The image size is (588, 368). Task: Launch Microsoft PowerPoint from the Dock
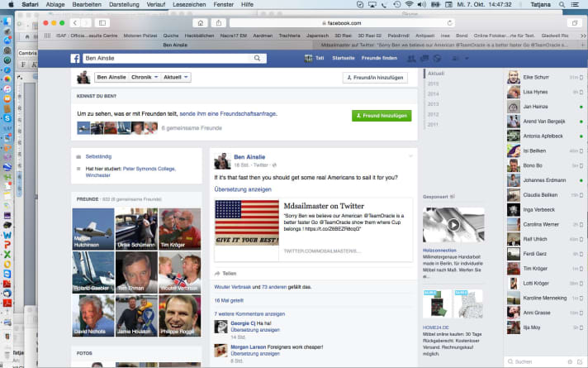click(7, 245)
